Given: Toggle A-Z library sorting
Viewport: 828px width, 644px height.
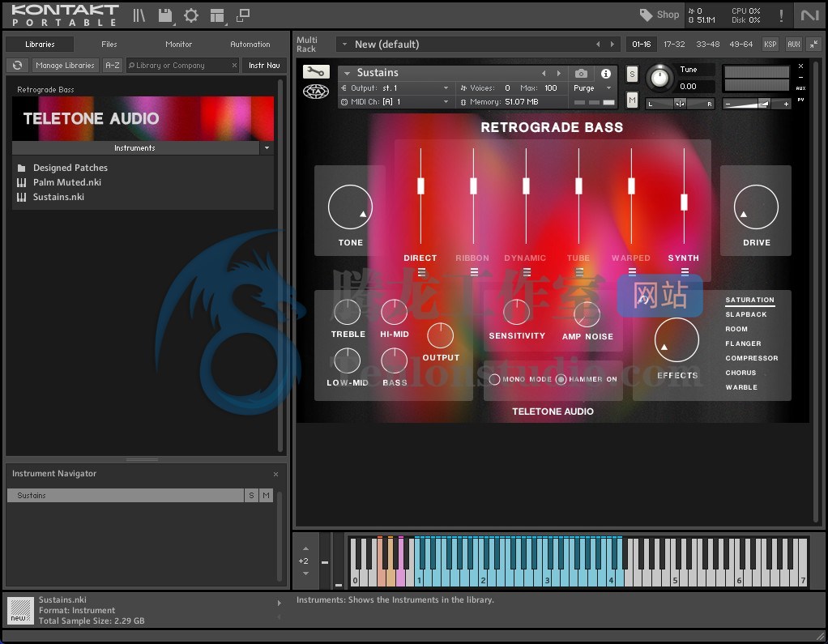Looking at the screenshot, I should click(113, 65).
